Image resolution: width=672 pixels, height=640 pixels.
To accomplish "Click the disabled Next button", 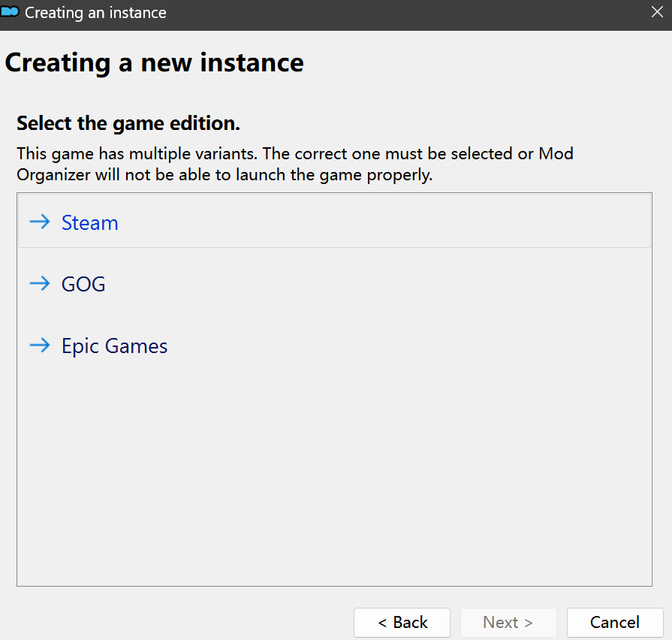I will (x=508, y=623).
